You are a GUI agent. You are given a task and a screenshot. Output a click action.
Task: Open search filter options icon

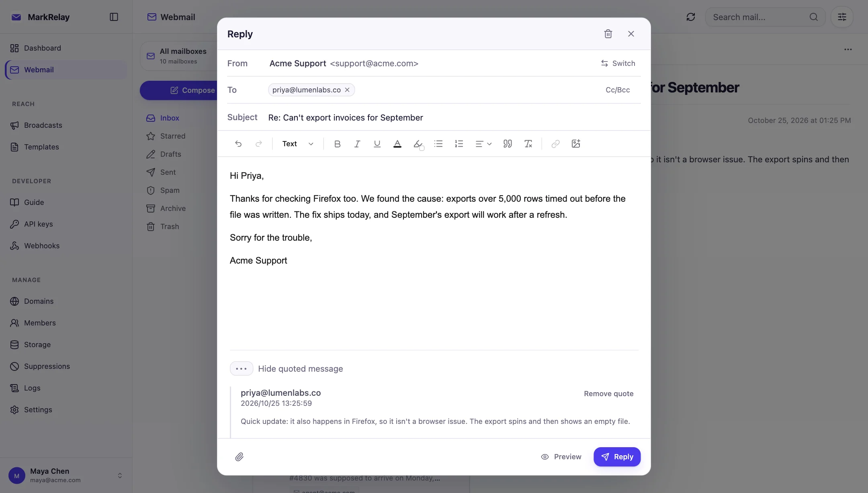click(842, 17)
